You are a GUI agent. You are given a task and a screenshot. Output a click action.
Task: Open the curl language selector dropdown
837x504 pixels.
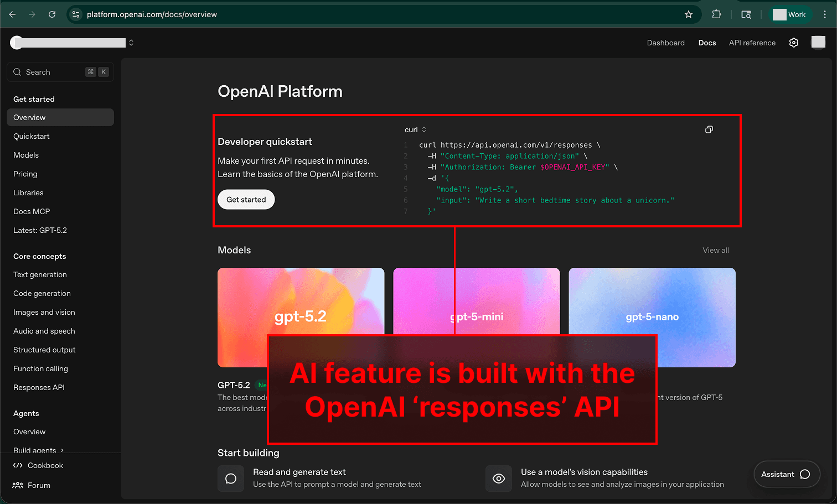415,129
